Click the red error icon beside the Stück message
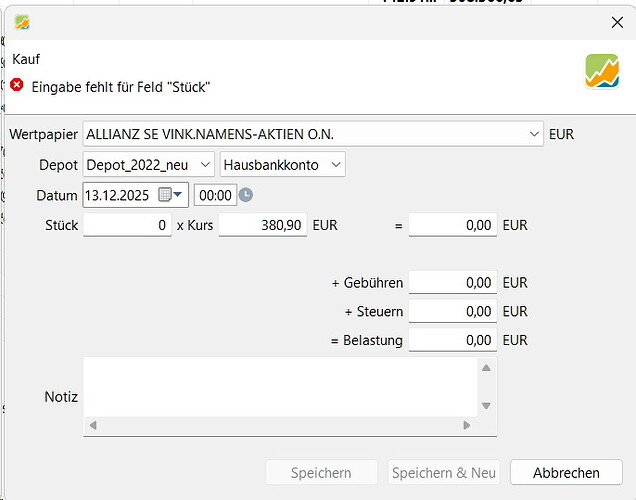This screenshot has width=636, height=500. (17, 86)
